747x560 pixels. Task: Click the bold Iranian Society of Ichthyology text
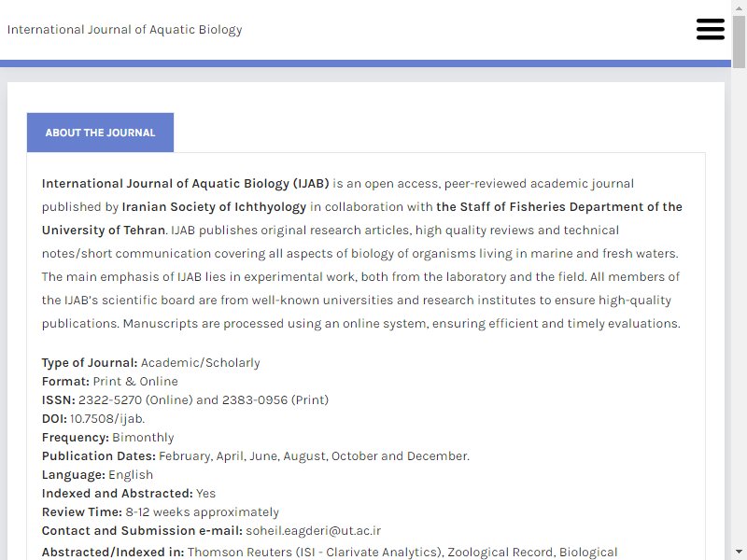[x=214, y=206]
